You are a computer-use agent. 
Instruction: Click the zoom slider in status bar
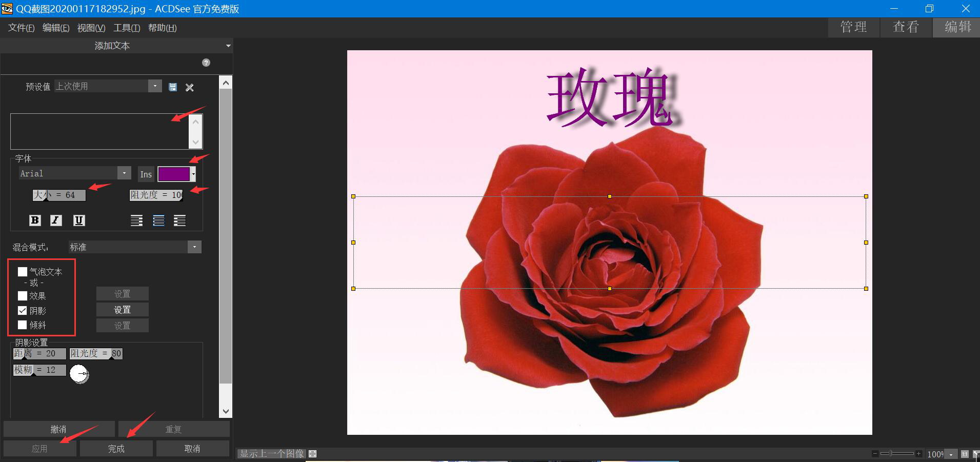896,454
